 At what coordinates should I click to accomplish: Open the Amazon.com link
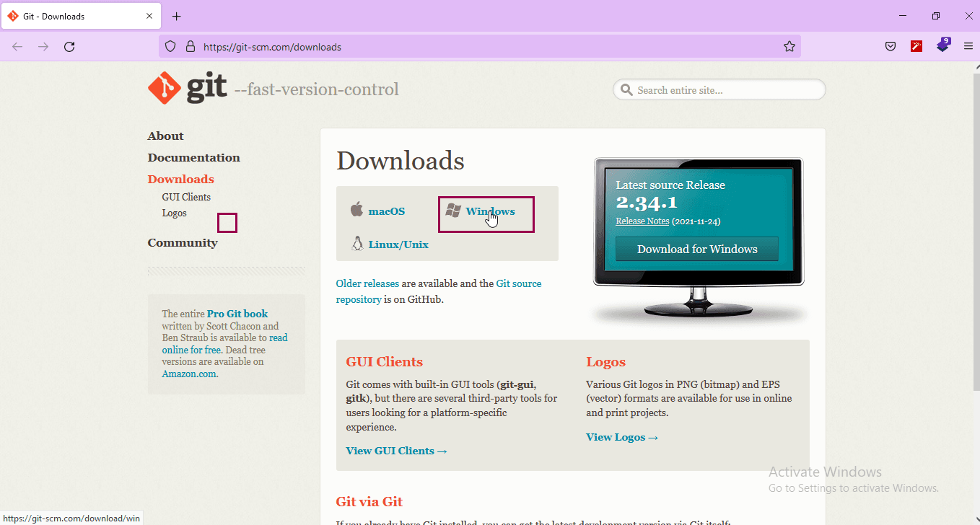click(189, 374)
